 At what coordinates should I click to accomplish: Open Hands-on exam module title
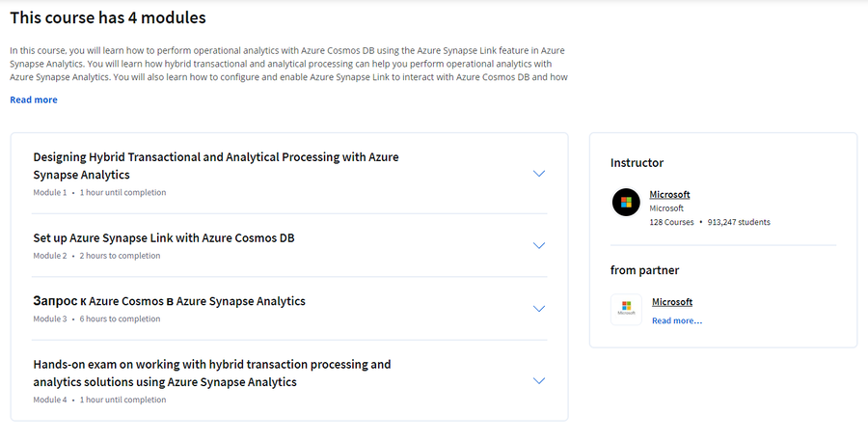pyautogui.click(x=212, y=373)
